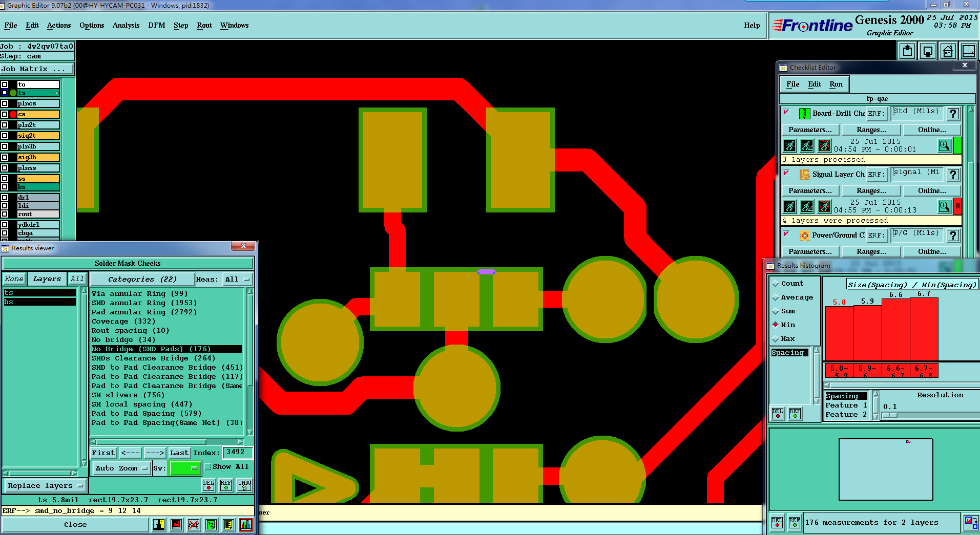Screen dimensions: 980x535
Task: Open the Job Matrix ... button
Action: pos(37,69)
